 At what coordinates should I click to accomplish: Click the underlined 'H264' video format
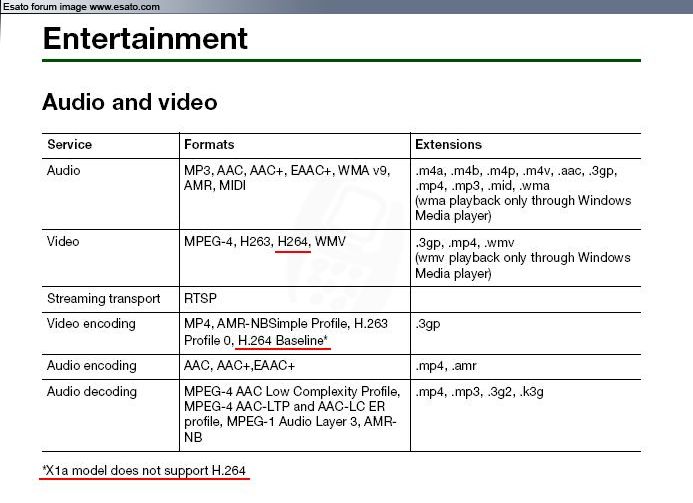click(x=293, y=242)
